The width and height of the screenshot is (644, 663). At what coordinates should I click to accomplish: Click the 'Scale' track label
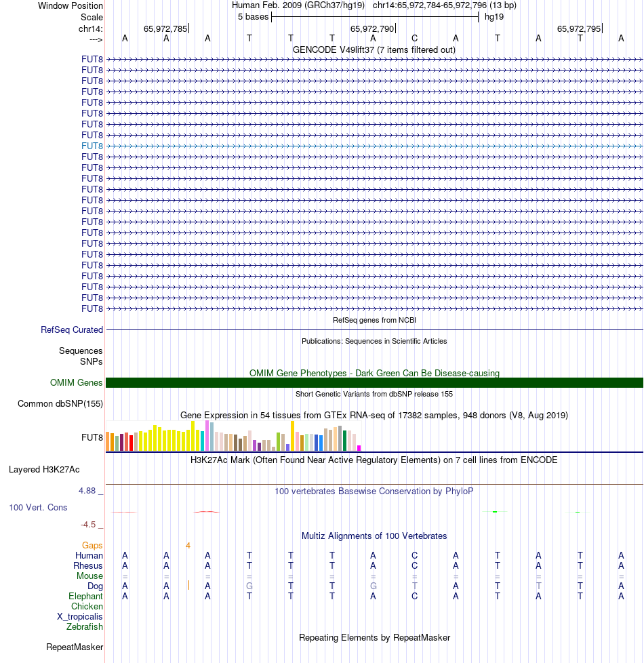click(x=92, y=18)
